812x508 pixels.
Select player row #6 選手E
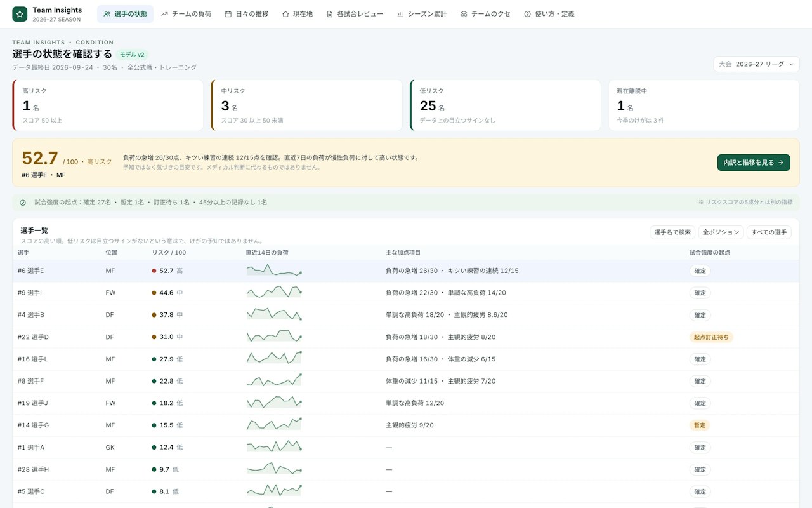pyautogui.click(x=406, y=271)
